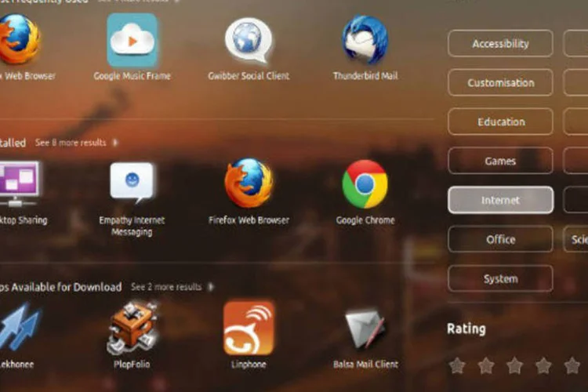
Task: Set rating filter to two stars
Action: tap(486, 365)
